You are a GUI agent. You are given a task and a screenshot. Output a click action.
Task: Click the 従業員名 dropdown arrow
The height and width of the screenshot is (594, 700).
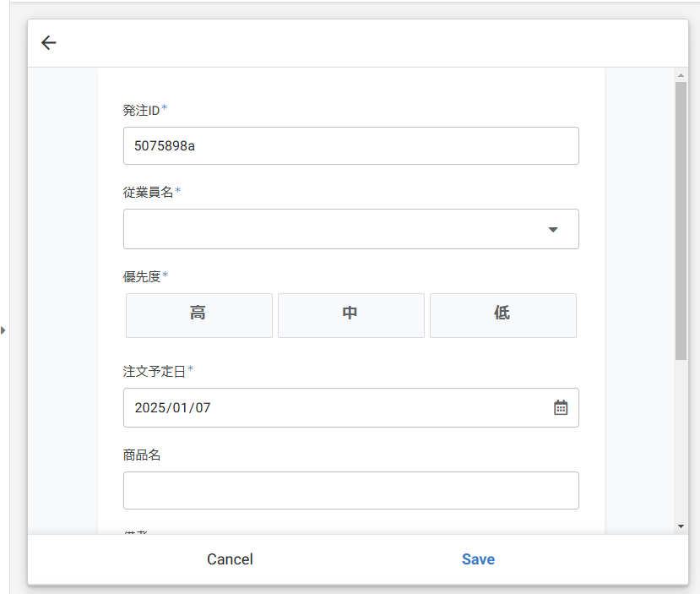tap(553, 229)
